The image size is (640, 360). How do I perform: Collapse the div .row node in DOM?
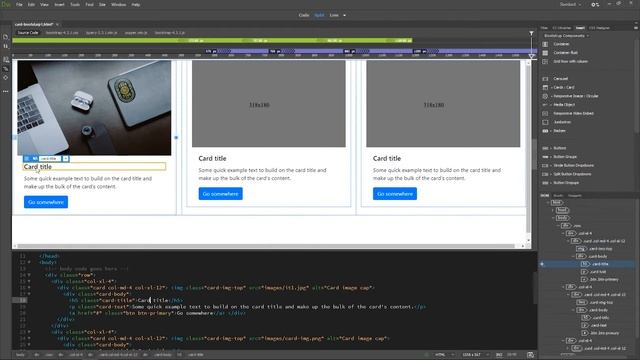(x=558, y=226)
